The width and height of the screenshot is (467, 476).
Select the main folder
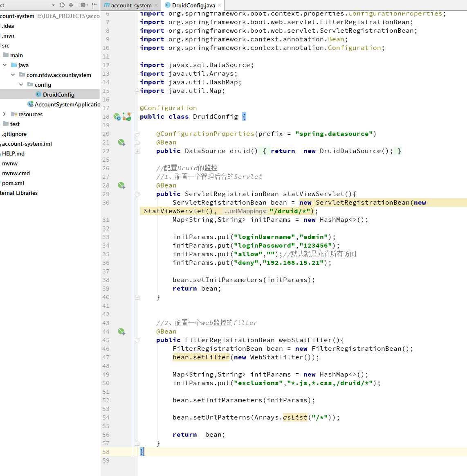16,55
